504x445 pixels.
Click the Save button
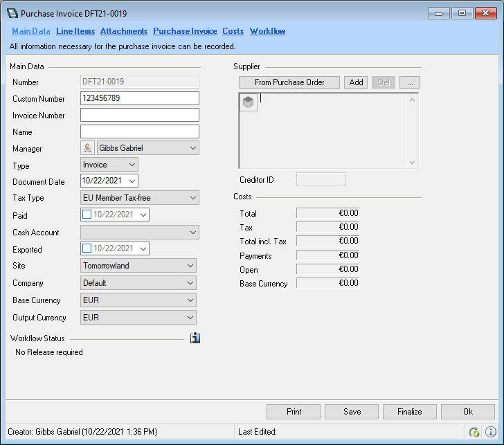(x=352, y=412)
